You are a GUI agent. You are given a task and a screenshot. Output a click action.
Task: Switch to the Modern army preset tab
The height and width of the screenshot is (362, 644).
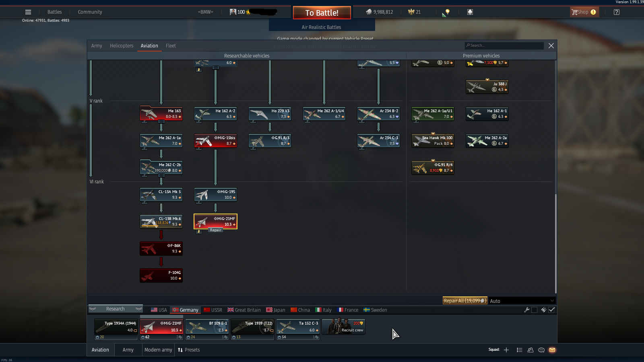tap(158, 350)
